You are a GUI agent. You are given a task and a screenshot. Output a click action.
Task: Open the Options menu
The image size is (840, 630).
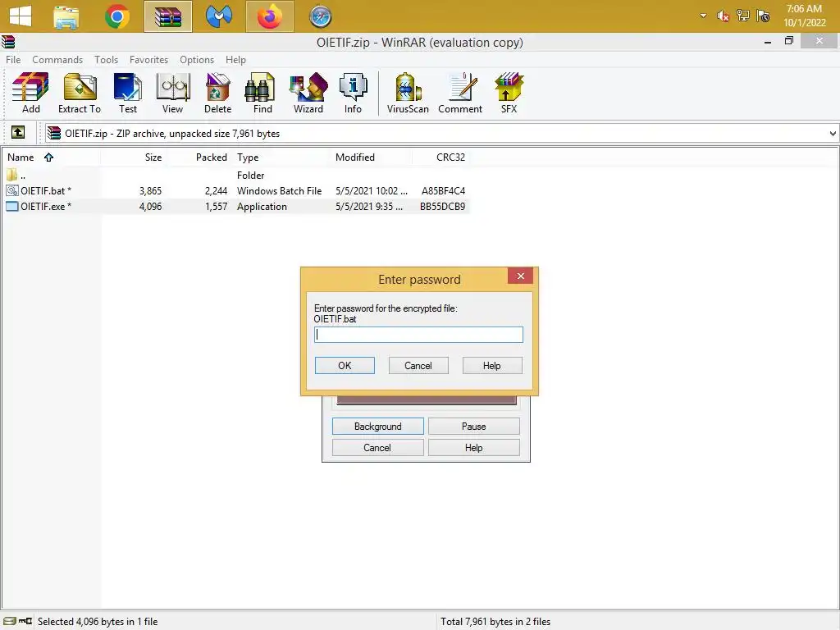pos(197,59)
